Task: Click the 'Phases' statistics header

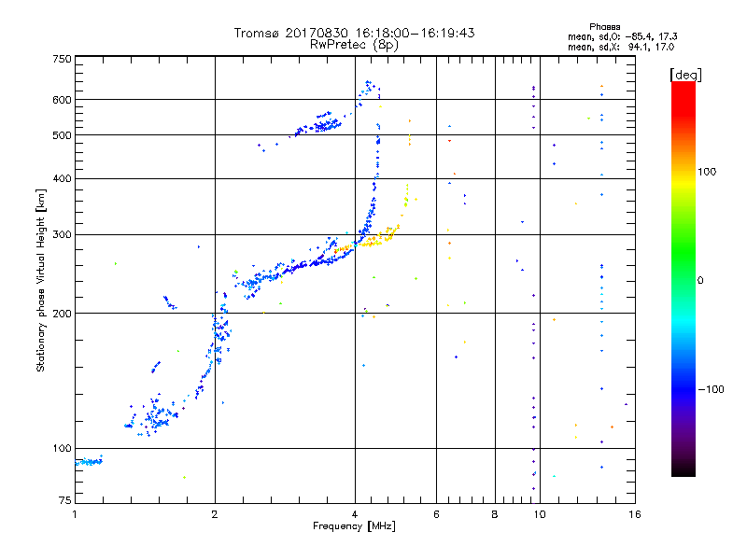Action: [605, 27]
